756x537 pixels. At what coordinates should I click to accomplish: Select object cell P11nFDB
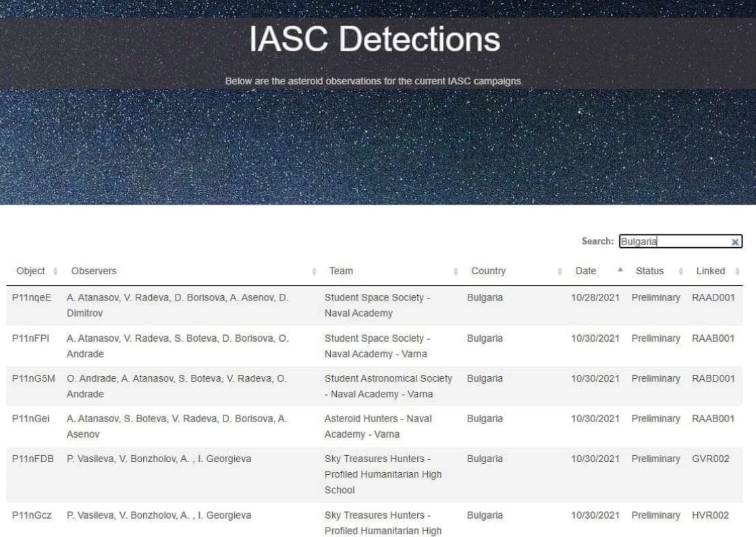coord(33,459)
